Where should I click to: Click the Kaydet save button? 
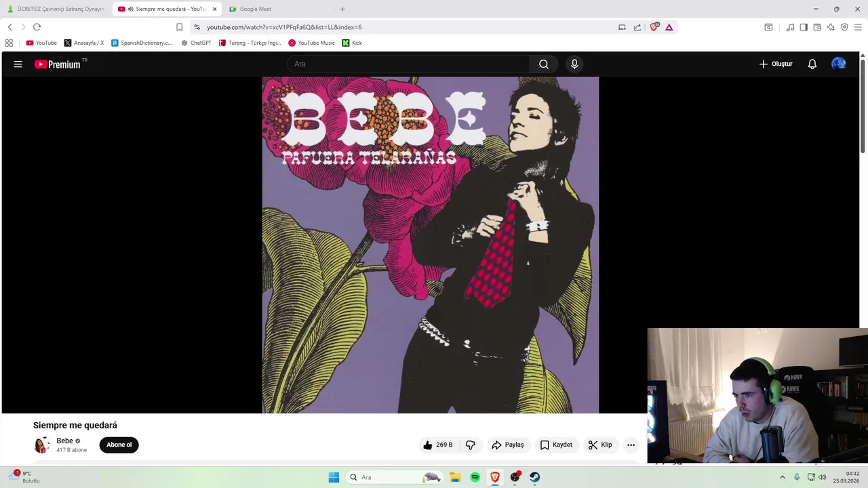[557, 445]
